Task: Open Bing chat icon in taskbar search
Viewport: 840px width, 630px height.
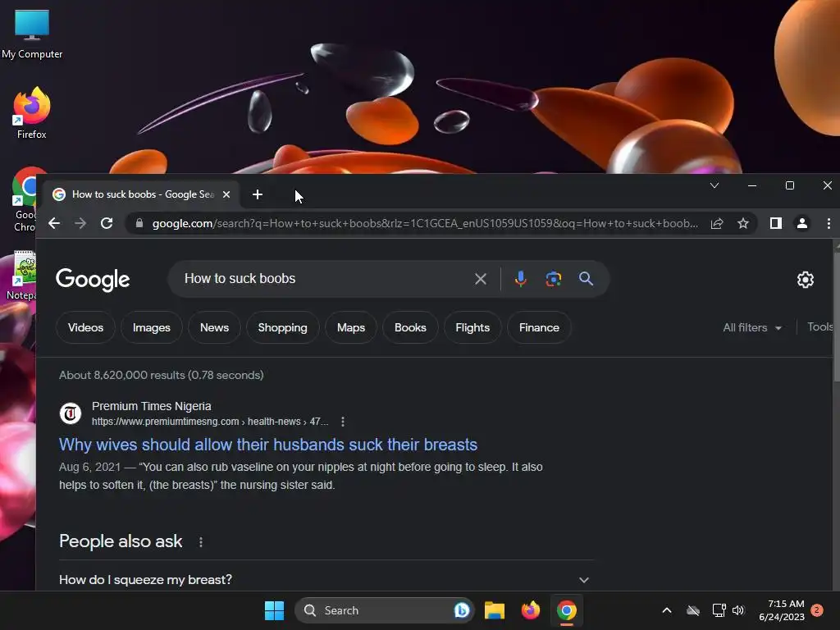Action: 462,610
